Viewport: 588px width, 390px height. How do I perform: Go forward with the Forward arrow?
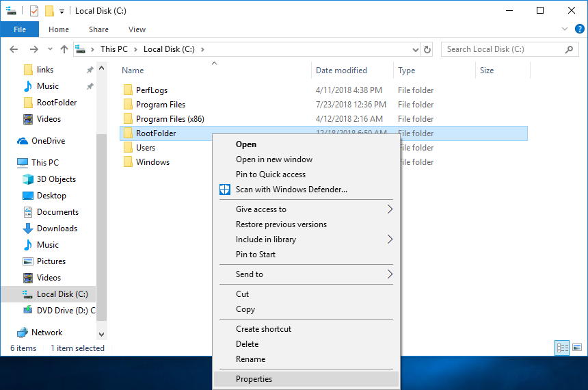pyautogui.click(x=34, y=49)
